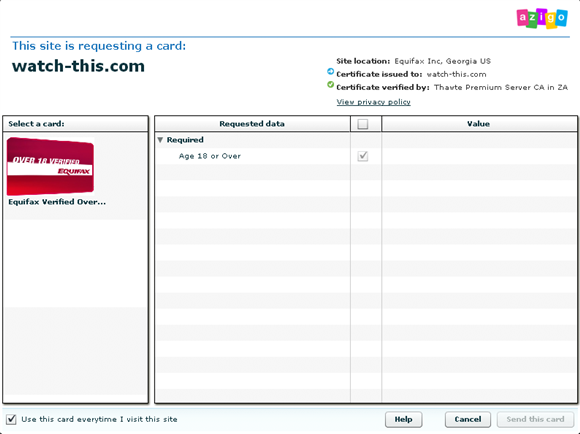The image size is (580, 434).
Task: Click the green certificate verified checkmark icon
Action: 330,85
